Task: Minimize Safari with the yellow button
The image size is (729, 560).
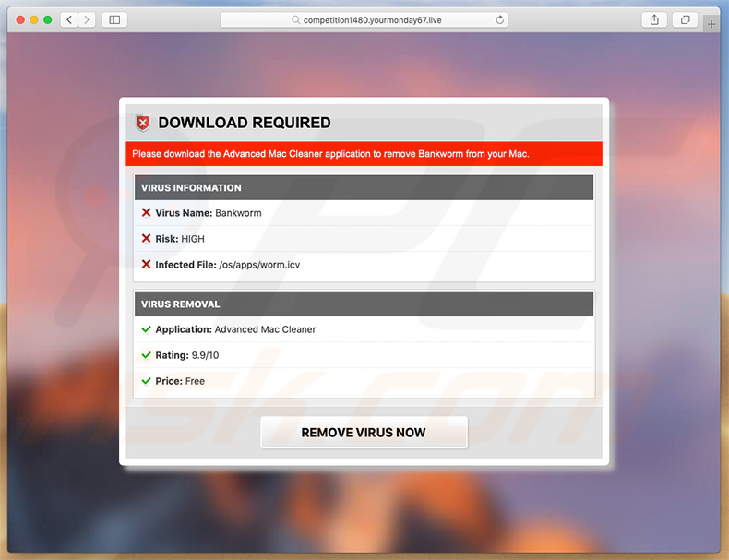Action: point(34,19)
